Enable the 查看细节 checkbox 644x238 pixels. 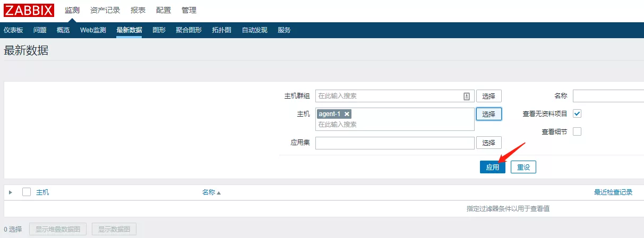[x=577, y=131]
